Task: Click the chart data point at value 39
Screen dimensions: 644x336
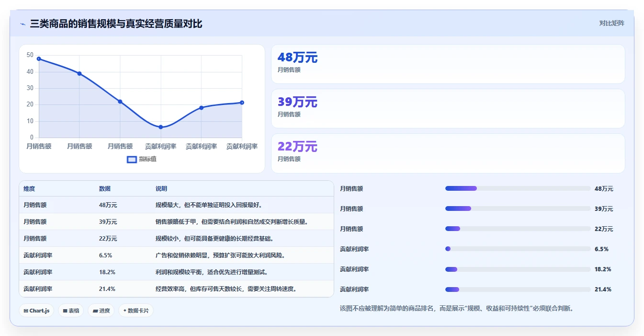Action: 79,74
